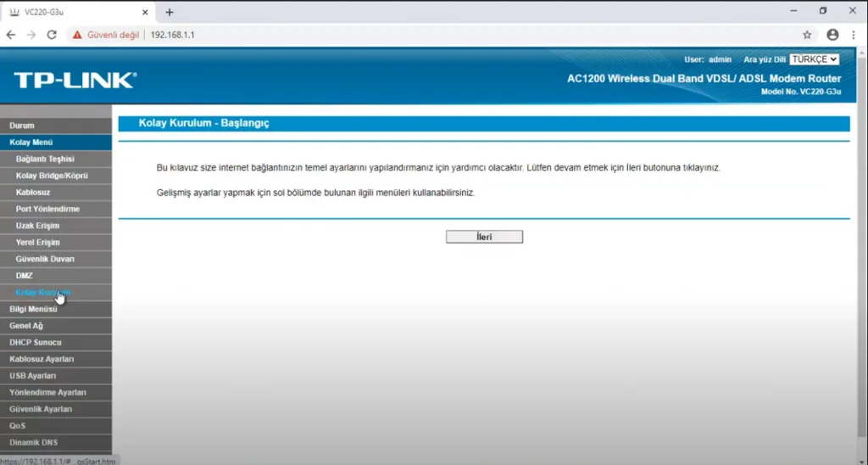Click the Model No. VC220-G3u text

tap(801, 92)
